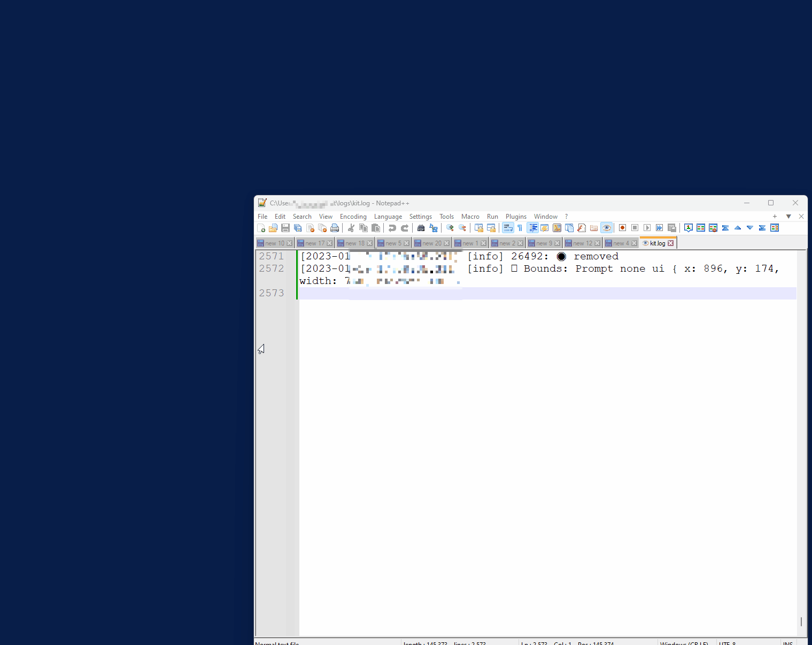Open the Print toolbar icon

click(x=335, y=228)
